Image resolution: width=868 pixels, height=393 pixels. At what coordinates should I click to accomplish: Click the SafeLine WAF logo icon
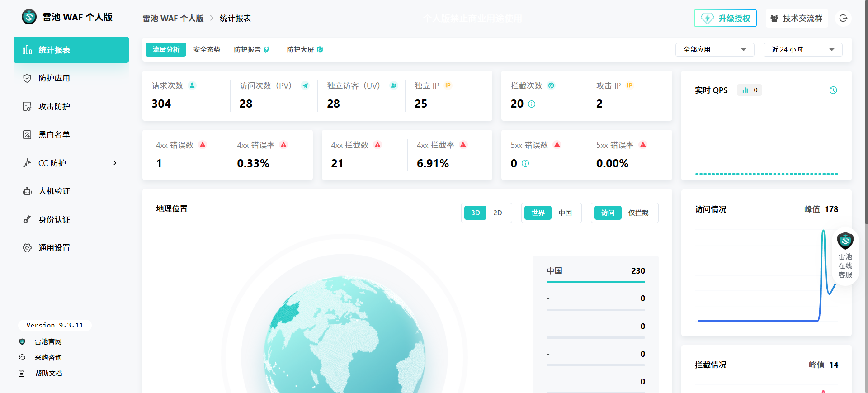pyautogui.click(x=29, y=17)
